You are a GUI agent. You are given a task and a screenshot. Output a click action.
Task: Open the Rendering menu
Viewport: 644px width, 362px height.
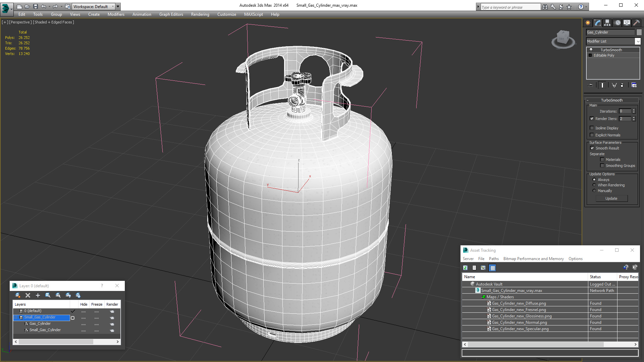coord(200,14)
